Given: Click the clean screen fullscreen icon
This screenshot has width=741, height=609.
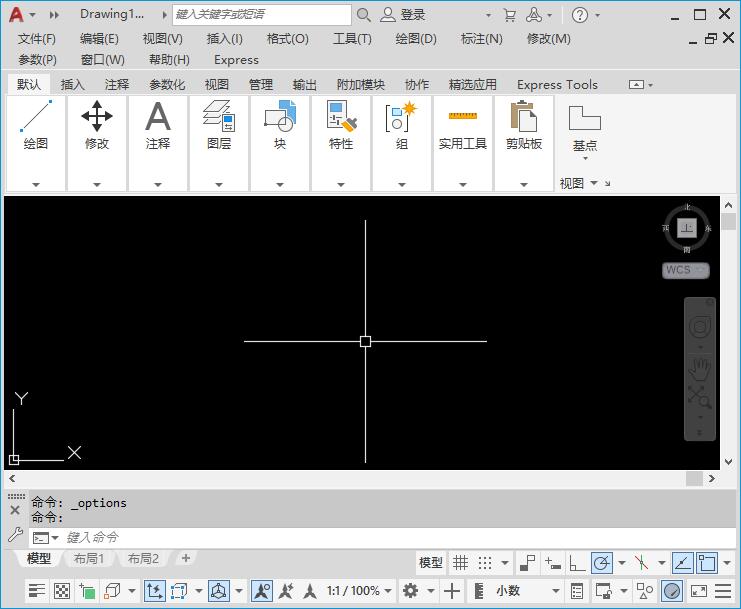Looking at the screenshot, I should tap(699, 591).
